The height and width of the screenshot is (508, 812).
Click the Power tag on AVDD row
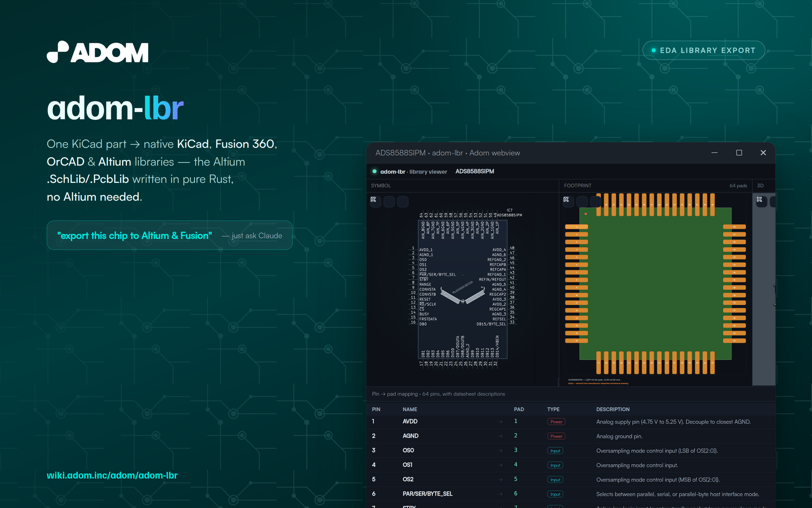tap(556, 422)
